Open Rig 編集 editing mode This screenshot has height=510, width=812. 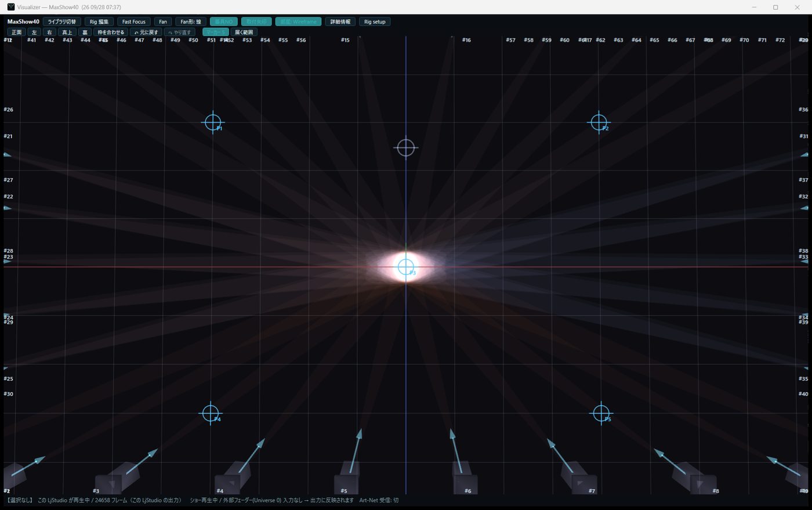pyautogui.click(x=99, y=21)
